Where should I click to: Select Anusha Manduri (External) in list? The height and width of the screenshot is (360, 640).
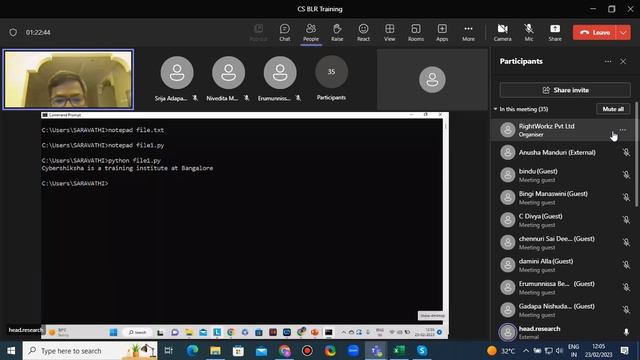click(x=563, y=152)
